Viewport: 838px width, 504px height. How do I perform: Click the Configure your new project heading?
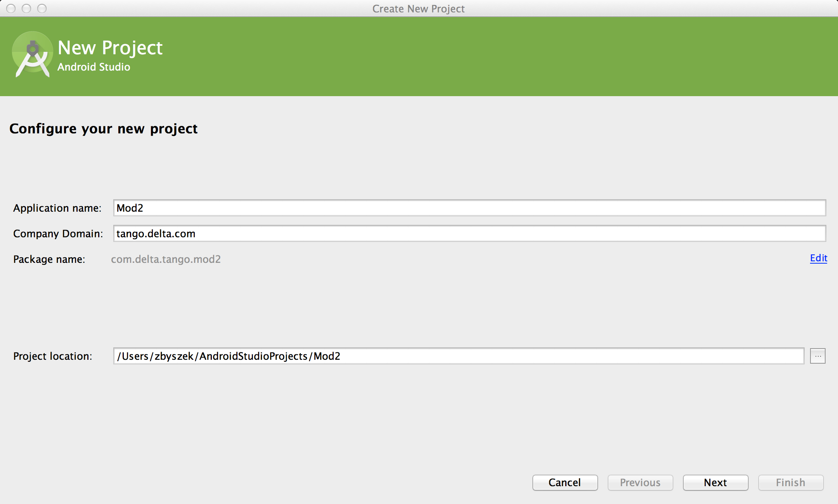point(104,129)
